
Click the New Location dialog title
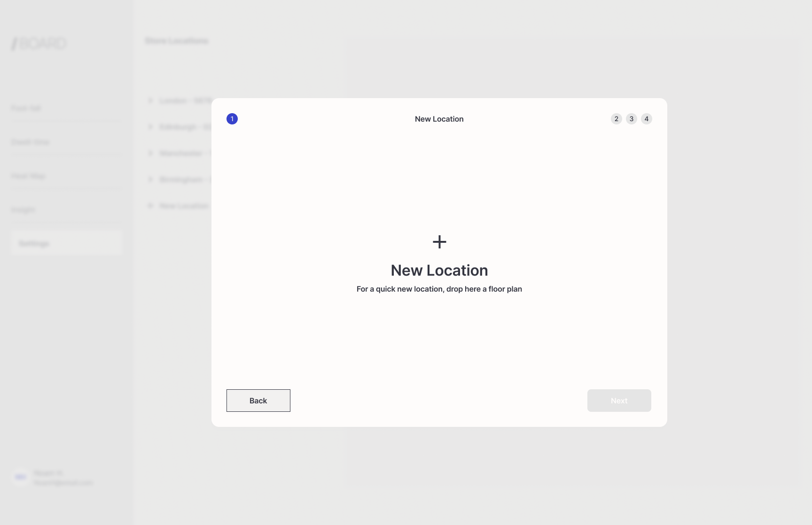click(439, 119)
